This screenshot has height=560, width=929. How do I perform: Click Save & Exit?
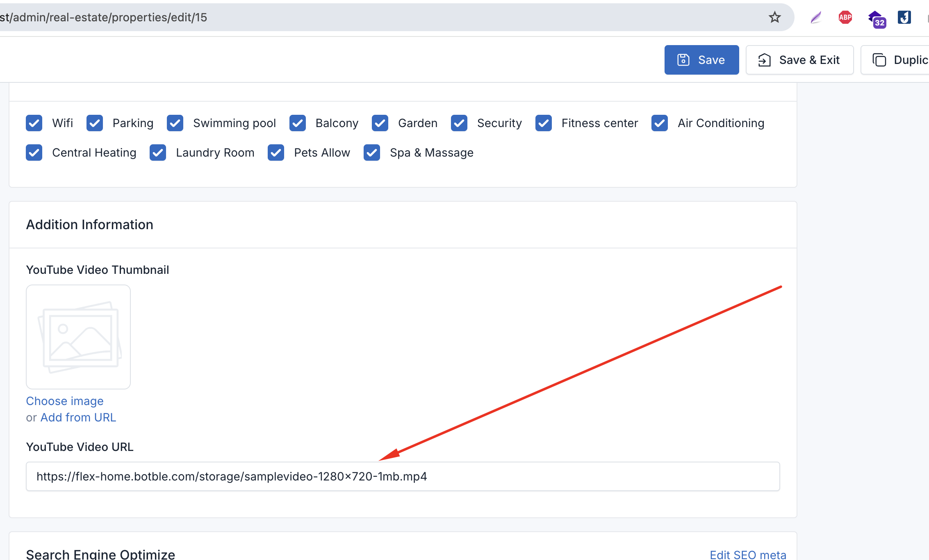(799, 60)
